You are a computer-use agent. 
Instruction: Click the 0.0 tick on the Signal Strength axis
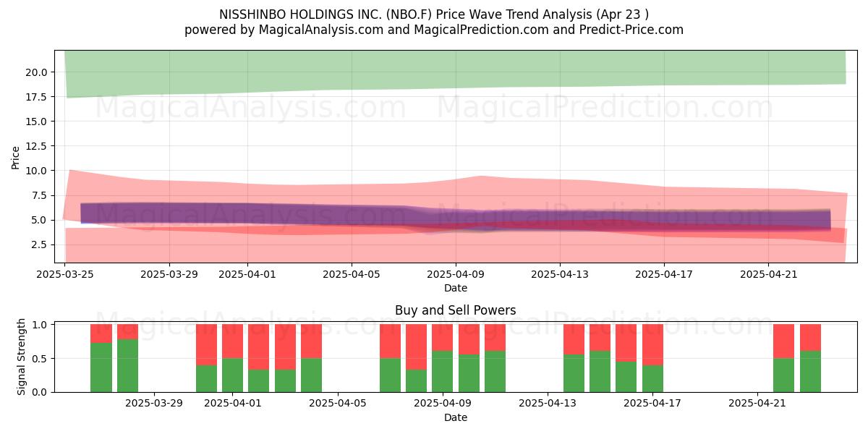click(40, 392)
